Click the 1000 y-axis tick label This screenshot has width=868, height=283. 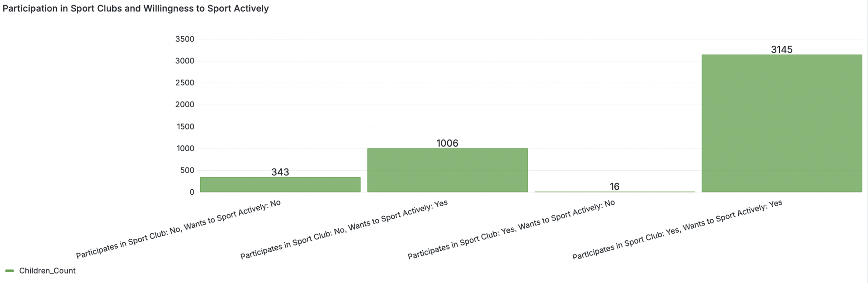point(185,149)
